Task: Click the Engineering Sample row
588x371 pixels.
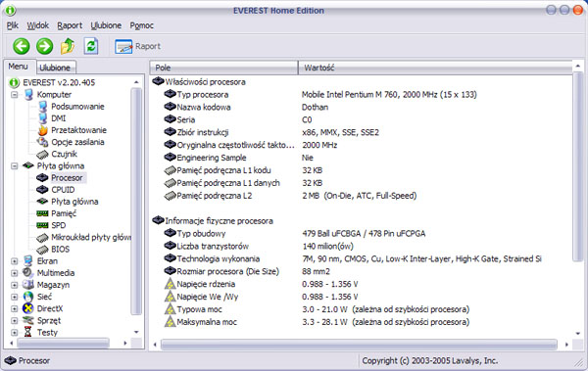Action: coord(238,158)
